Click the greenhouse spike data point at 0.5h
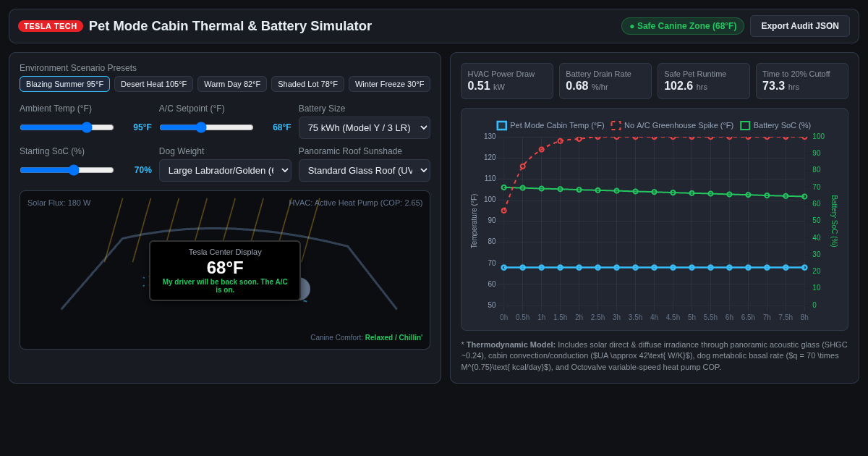 click(523, 166)
